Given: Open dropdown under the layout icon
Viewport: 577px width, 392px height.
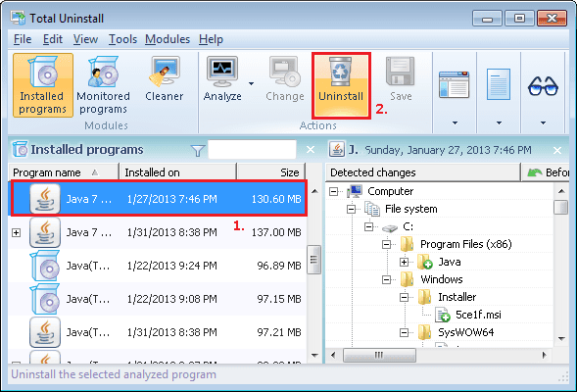Looking at the screenshot, I should tap(455, 122).
